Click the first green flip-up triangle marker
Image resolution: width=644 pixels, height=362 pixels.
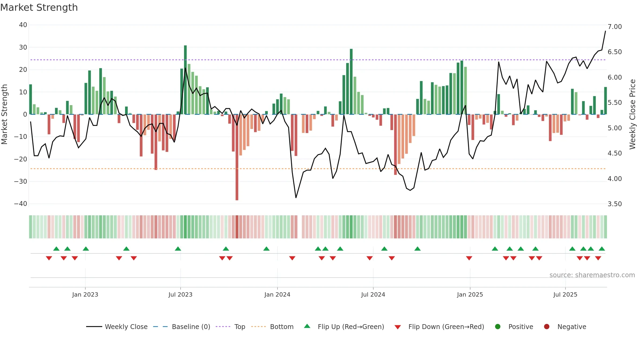pyautogui.click(x=56, y=249)
